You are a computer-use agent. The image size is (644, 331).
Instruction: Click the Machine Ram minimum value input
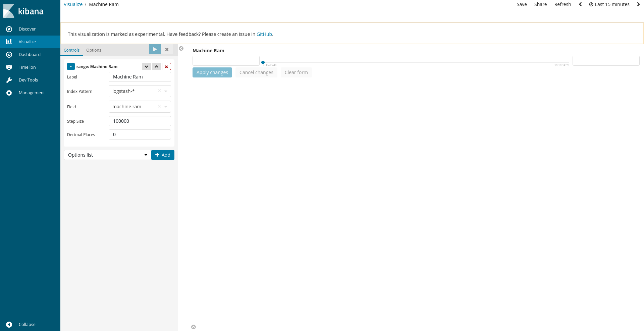[x=226, y=61]
